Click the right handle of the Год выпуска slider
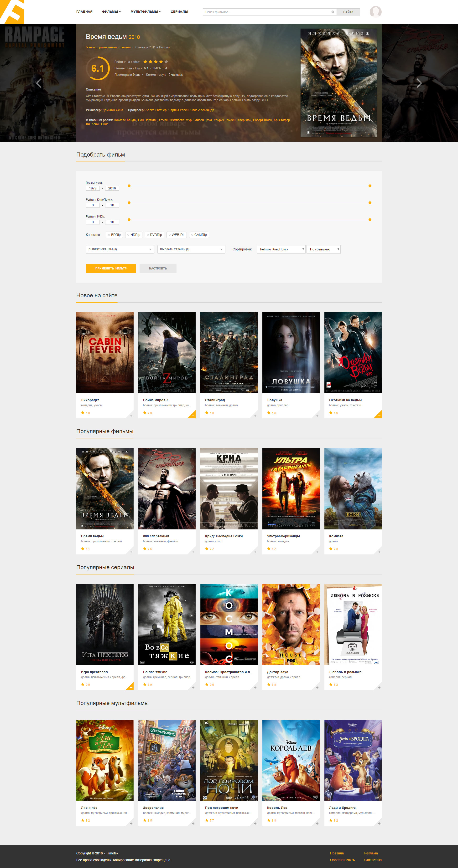 (370, 186)
